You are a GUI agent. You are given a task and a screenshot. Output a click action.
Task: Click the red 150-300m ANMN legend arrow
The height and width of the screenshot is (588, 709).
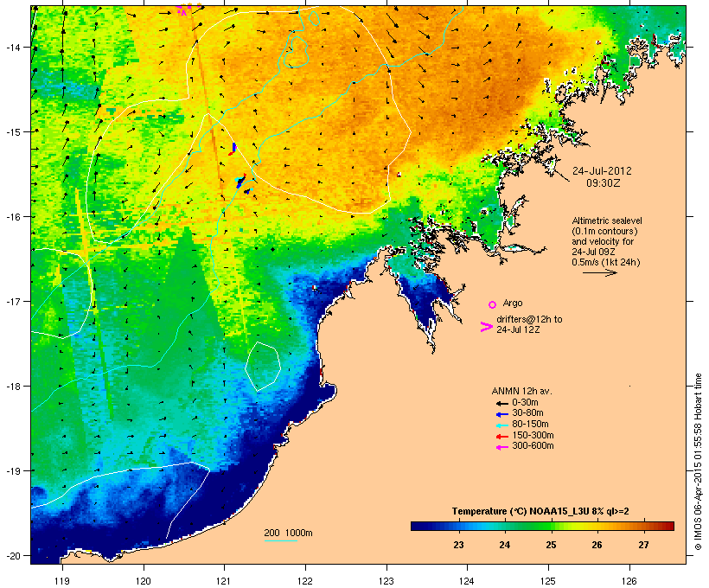[501, 437]
